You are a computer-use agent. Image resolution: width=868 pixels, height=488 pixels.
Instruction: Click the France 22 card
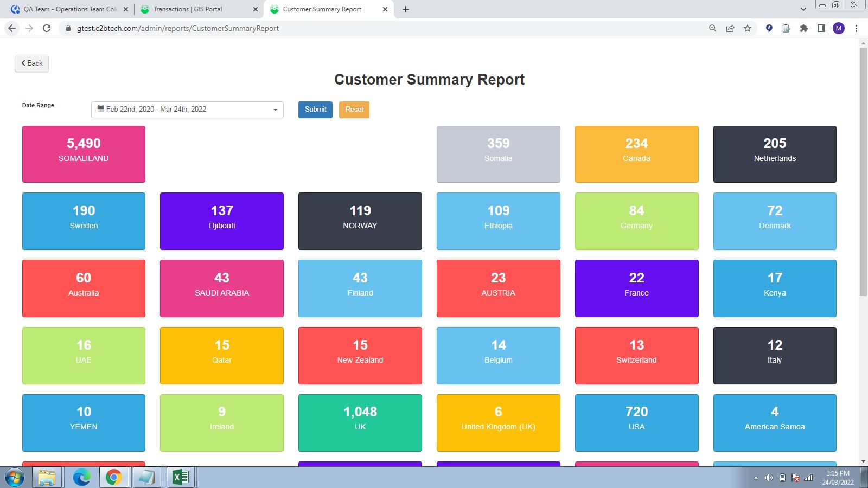636,288
